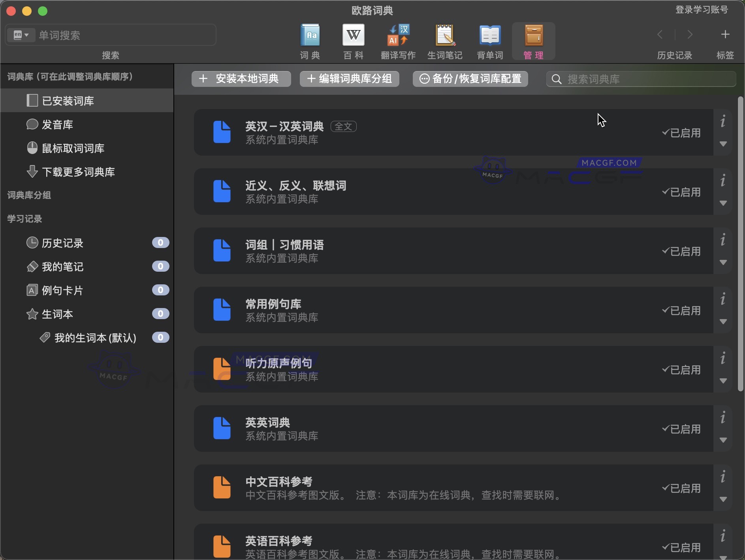The image size is (745, 560).
Task: Open the search language dropdown
Action: [x=21, y=35]
